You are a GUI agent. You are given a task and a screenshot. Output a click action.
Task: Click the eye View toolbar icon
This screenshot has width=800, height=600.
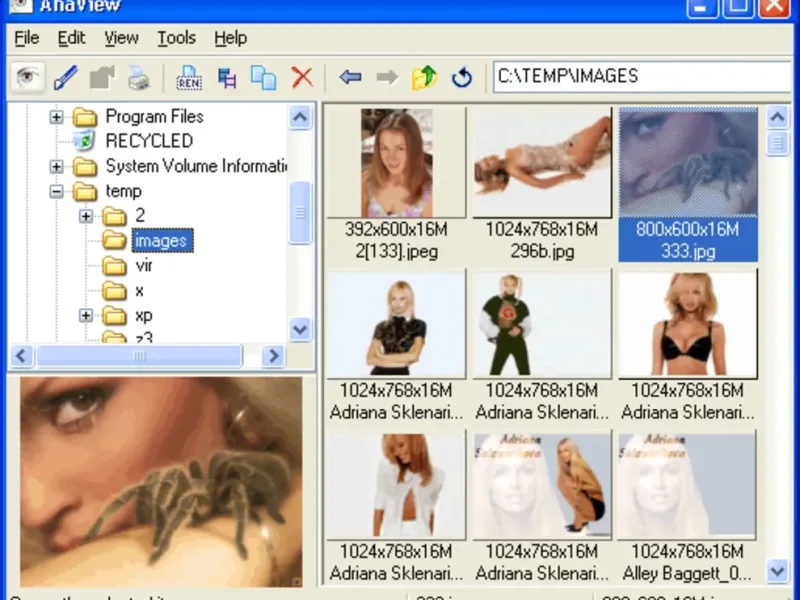28,77
